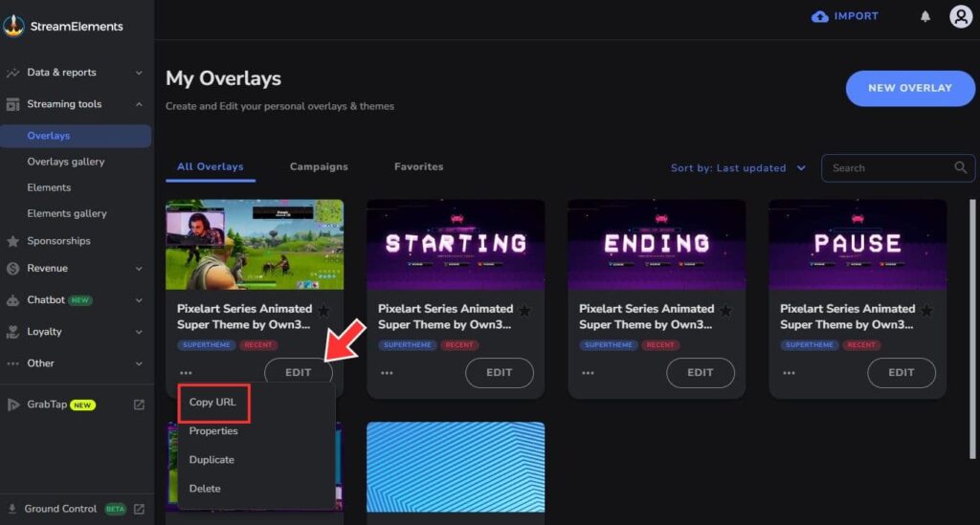Click the GrabTap logo icon
980x525 pixels.
[12, 405]
